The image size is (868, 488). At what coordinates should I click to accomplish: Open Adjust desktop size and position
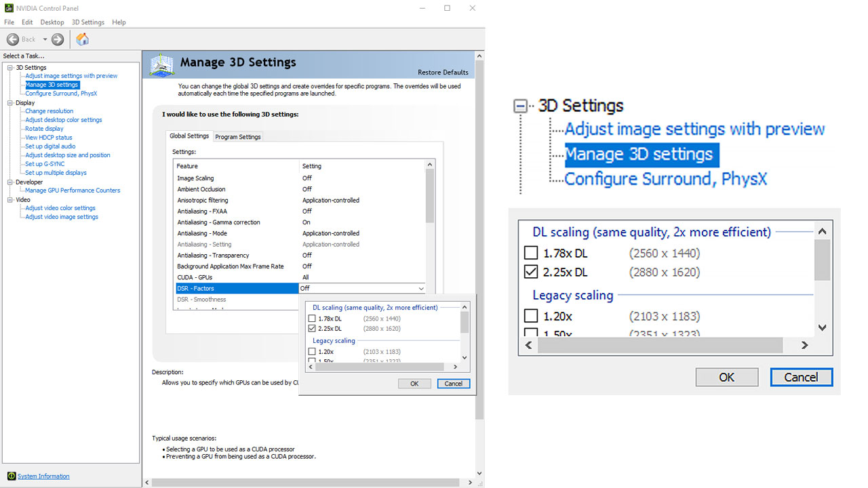[x=68, y=155]
